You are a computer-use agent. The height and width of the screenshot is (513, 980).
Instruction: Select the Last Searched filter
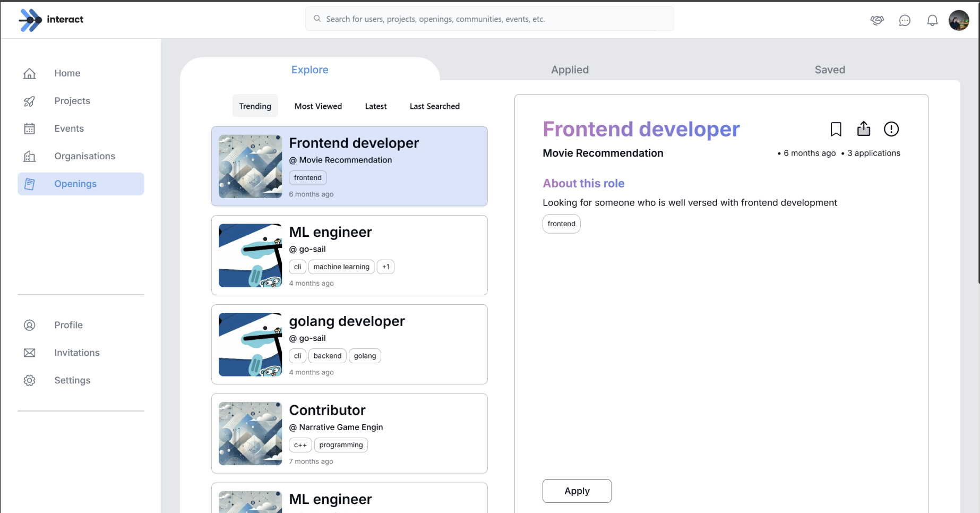click(x=434, y=106)
